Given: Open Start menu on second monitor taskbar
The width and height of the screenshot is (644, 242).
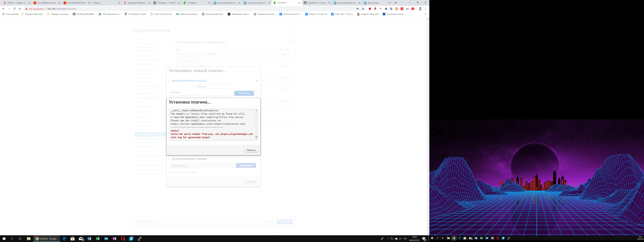Looking at the screenshot, I should [432, 238].
